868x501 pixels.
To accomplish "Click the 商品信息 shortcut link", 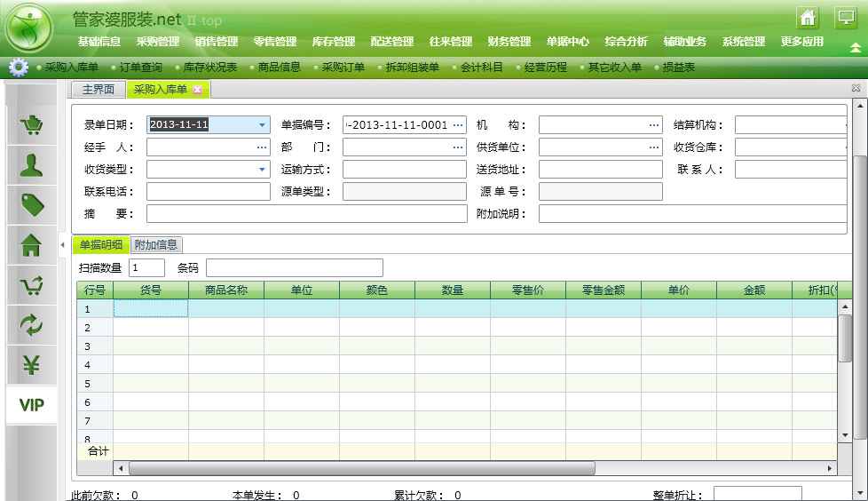I will pyautogui.click(x=280, y=68).
